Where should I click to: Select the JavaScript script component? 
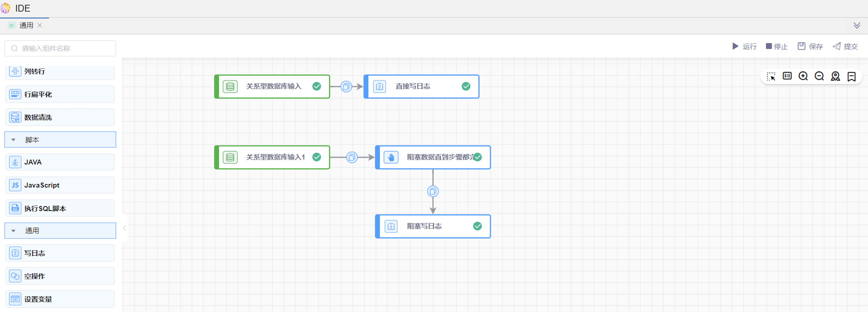tap(60, 185)
